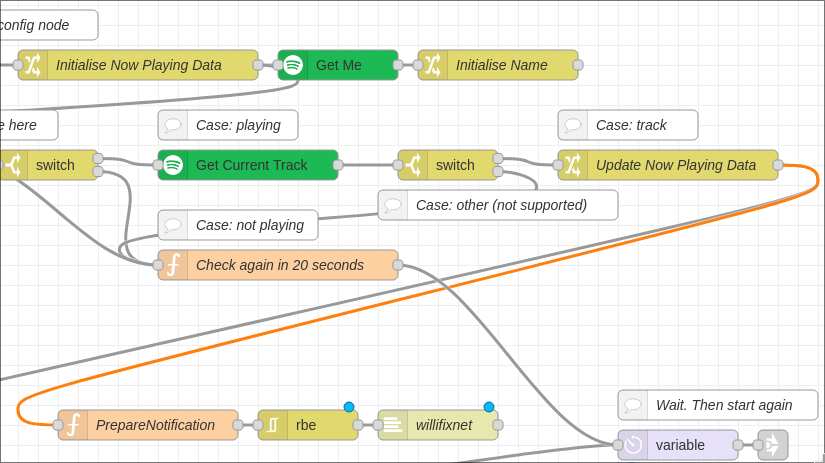This screenshot has width=825, height=463.
Task: Click the willifixnet template icon
Action: (393, 425)
